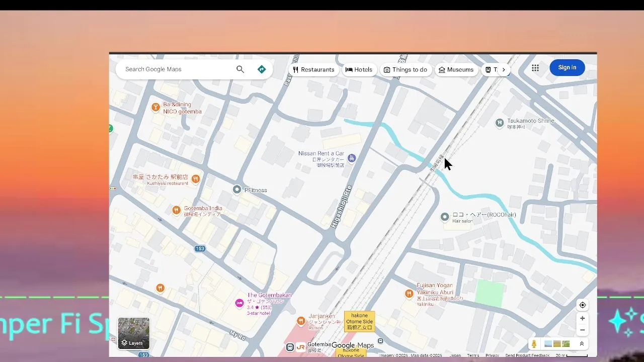
Task: Open the Terms link
Action: (473, 355)
